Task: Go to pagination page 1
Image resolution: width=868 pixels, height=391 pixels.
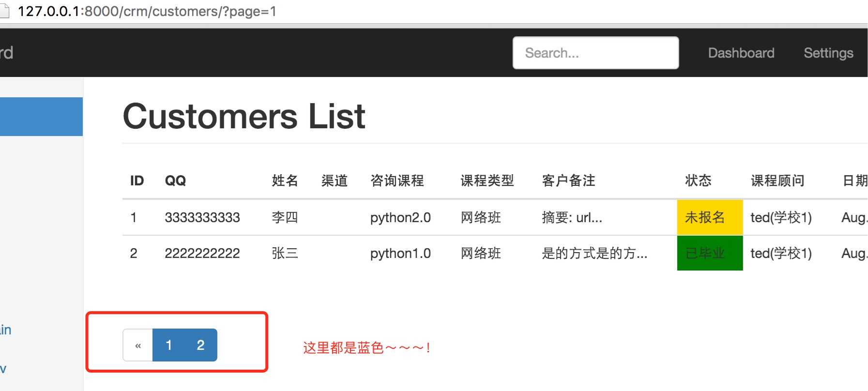Action: coord(168,345)
